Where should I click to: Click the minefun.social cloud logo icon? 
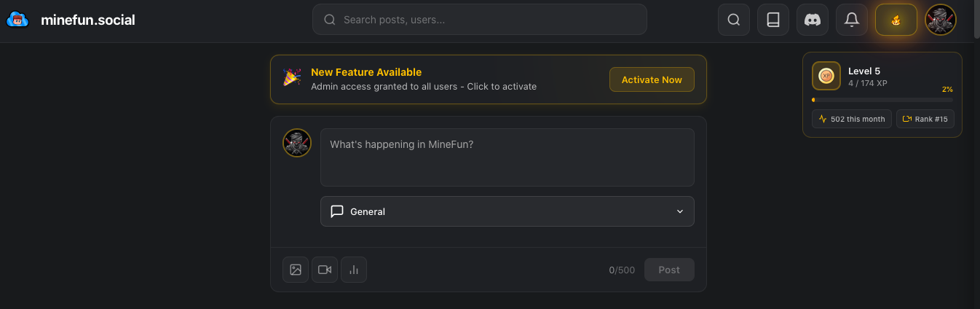pyautogui.click(x=17, y=20)
